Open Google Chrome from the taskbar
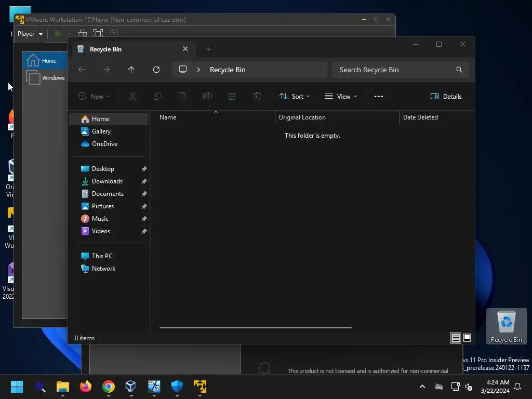This screenshot has height=399, width=532. pyautogui.click(x=109, y=387)
